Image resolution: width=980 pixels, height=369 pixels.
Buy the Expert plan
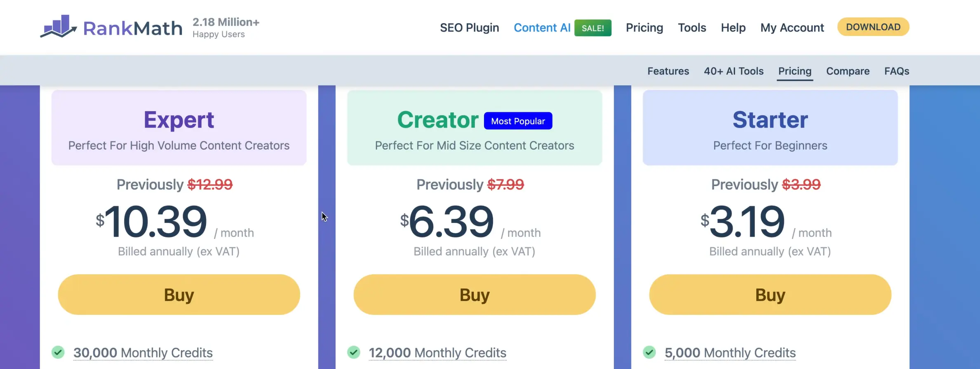click(179, 294)
